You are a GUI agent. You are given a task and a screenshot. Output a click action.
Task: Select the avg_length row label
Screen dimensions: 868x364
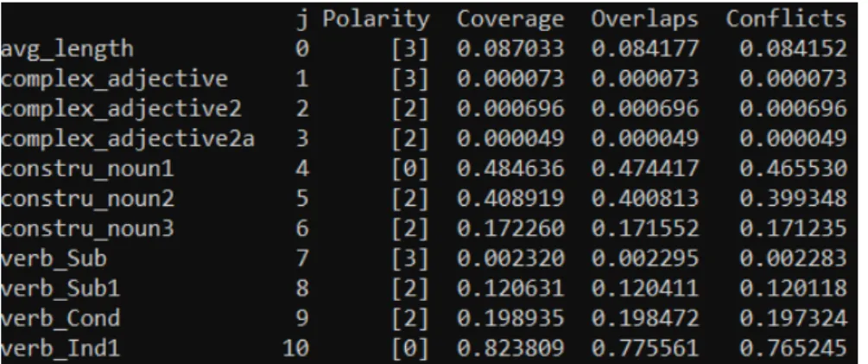click(x=67, y=49)
